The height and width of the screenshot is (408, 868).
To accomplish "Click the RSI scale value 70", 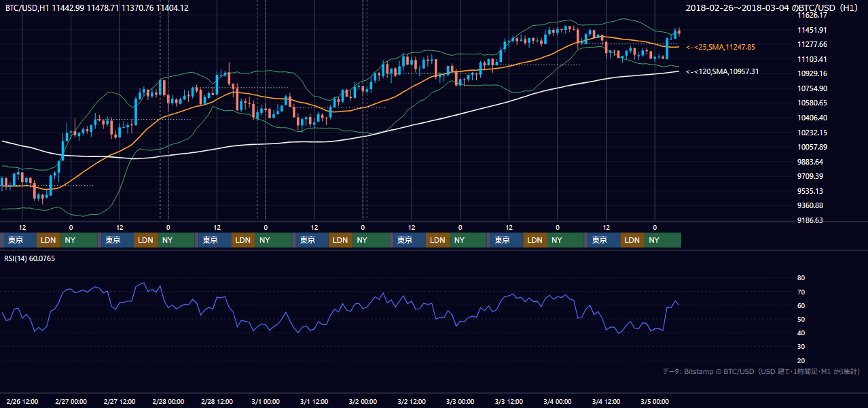I will point(801,292).
